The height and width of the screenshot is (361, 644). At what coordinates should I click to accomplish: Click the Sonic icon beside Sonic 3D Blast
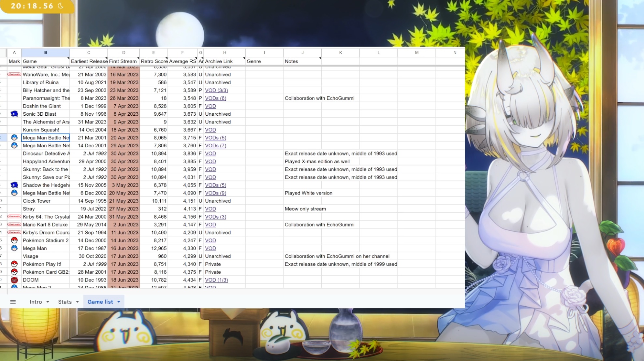click(x=14, y=114)
